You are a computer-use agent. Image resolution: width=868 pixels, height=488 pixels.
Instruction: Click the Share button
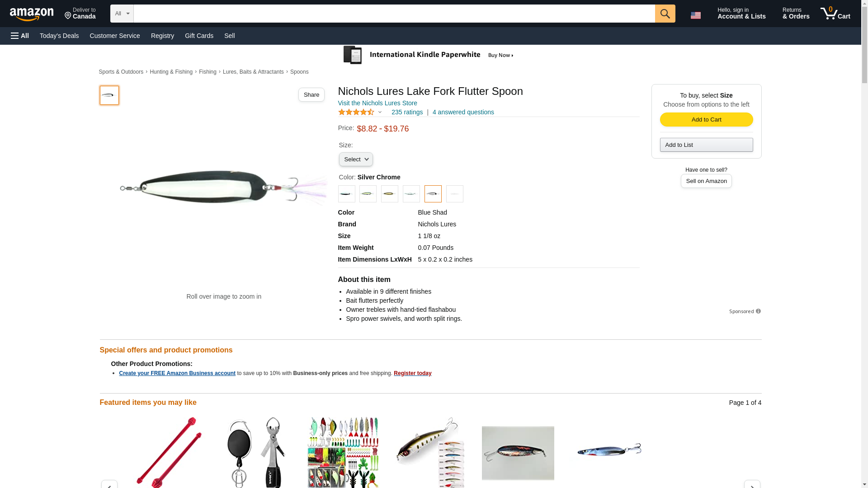click(x=311, y=94)
